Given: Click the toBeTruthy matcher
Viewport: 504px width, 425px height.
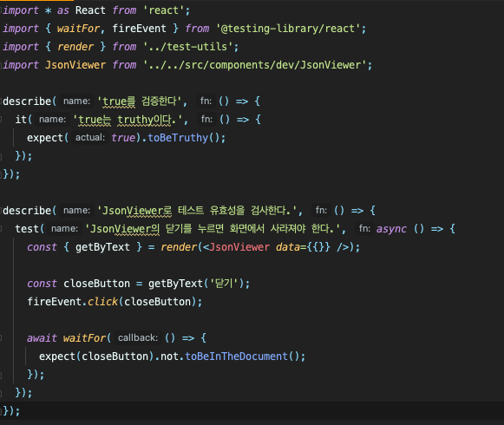Looking at the screenshot, I should (x=178, y=138).
